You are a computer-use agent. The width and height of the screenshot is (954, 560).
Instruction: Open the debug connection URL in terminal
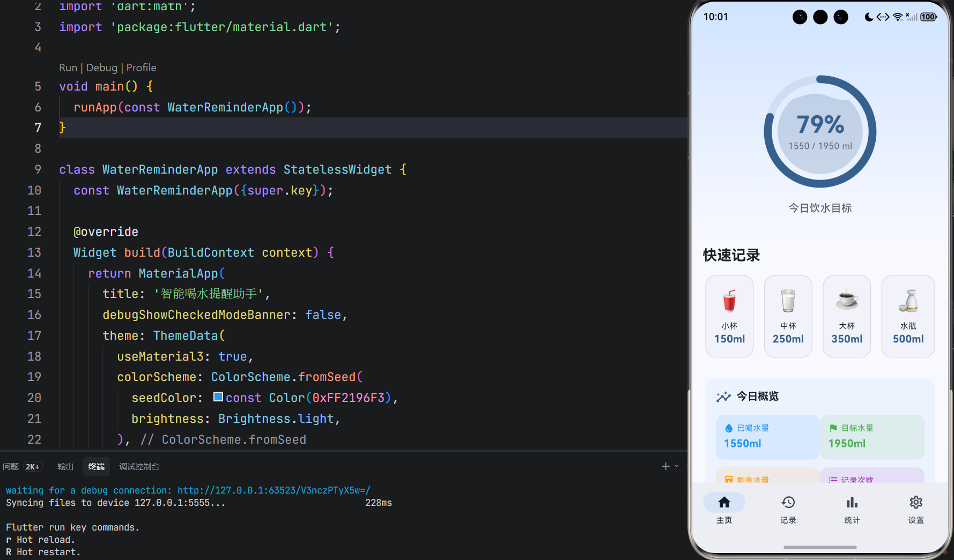(273, 490)
